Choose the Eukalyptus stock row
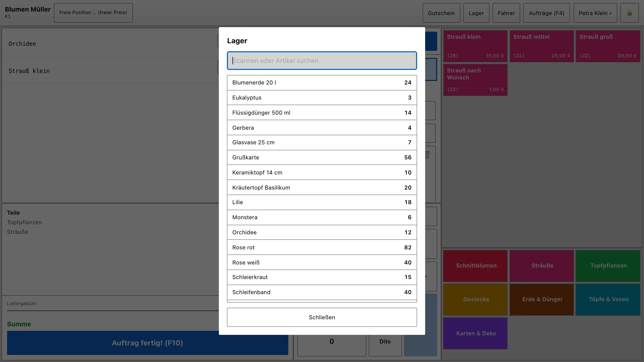The height and width of the screenshot is (362, 644). [x=322, y=98]
